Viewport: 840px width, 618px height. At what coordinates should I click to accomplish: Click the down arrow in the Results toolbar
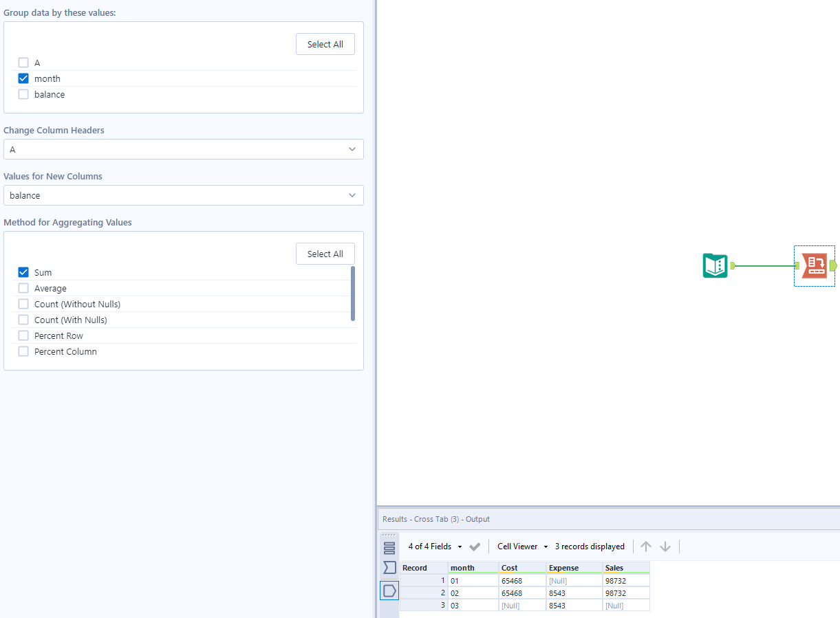(x=665, y=546)
